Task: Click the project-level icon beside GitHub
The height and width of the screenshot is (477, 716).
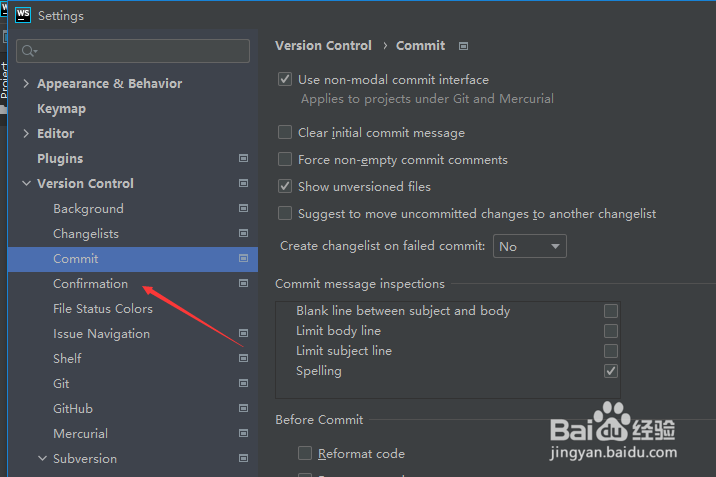Action: point(243,408)
